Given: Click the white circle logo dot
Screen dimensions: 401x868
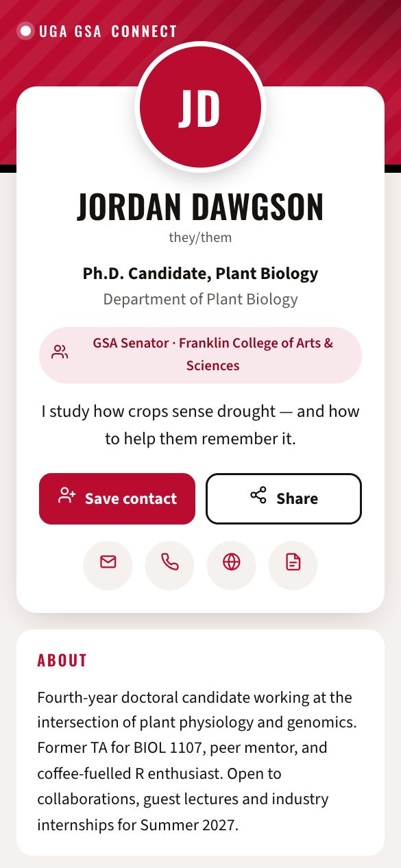Looking at the screenshot, I should coord(25,31).
